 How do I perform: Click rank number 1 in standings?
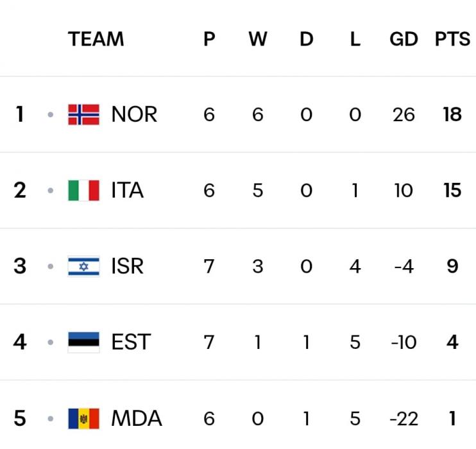click(x=20, y=115)
